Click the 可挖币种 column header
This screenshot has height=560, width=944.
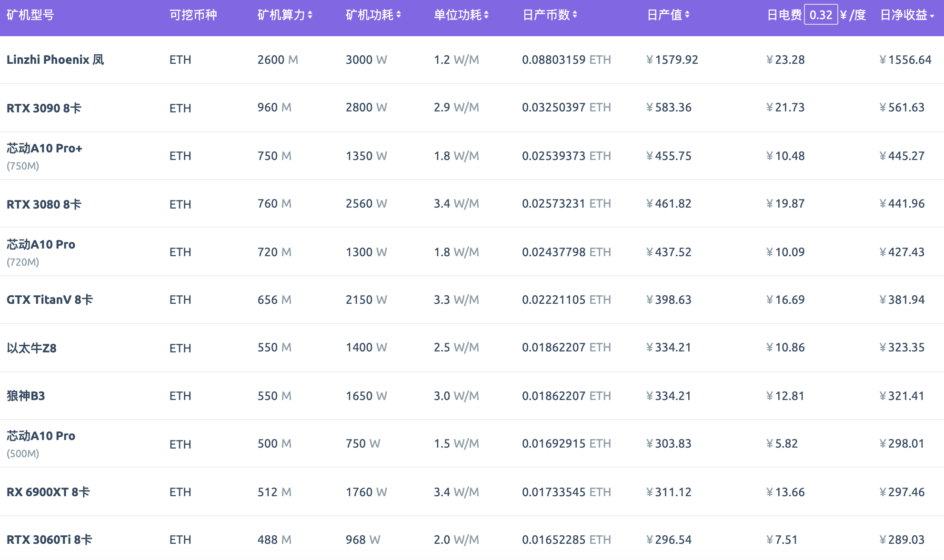coord(193,15)
